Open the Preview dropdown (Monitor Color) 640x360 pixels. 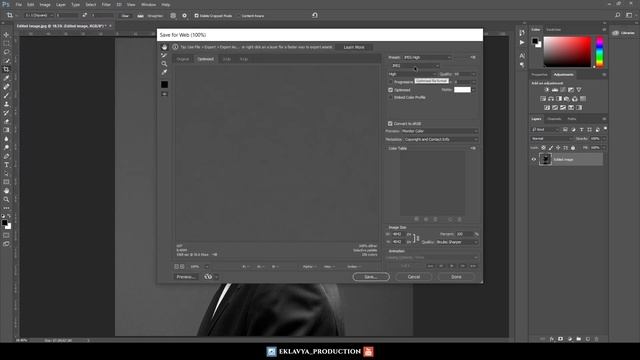click(440, 131)
